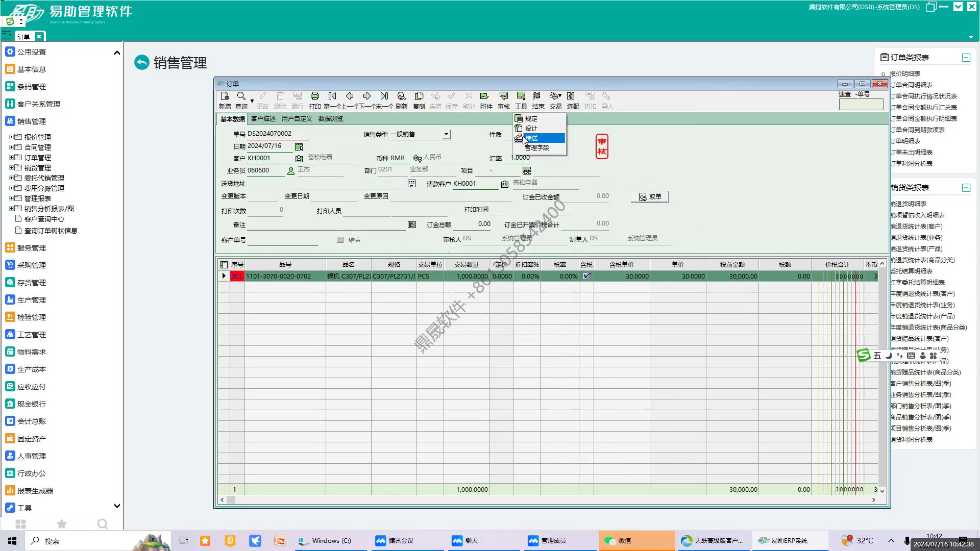
Task: Click the 项目 field lookup icon
Action: coord(527,171)
